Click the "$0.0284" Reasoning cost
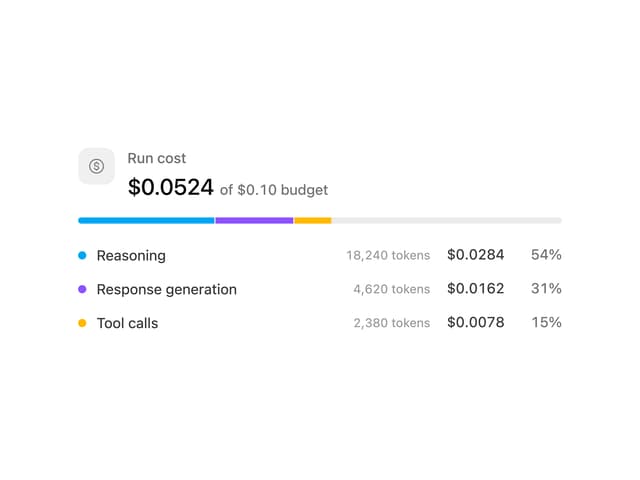The height and width of the screenshot is (480, 640). pyautogui.click(x=476, y=255)
